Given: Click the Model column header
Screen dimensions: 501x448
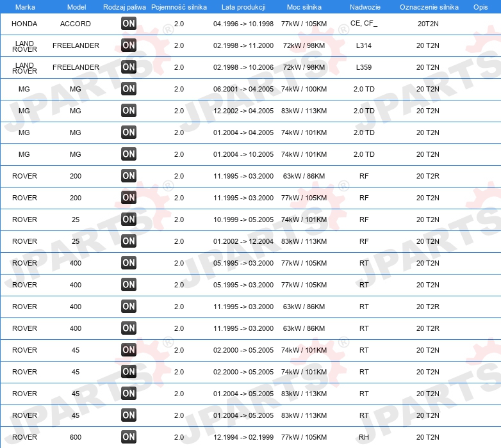Looking at the screenshot, I should (x=76, y=7).
